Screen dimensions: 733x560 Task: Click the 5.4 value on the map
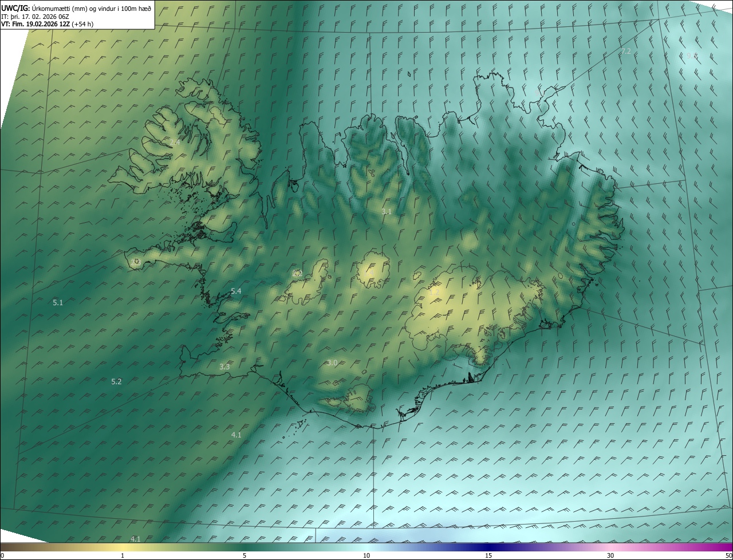click(x=236, y=291)
